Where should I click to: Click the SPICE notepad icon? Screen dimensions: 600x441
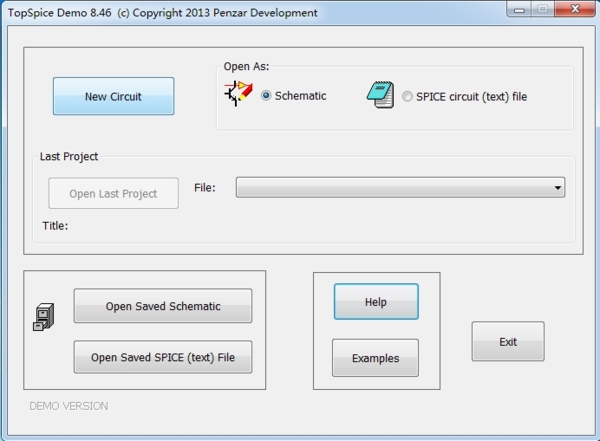tap(379, 96)
